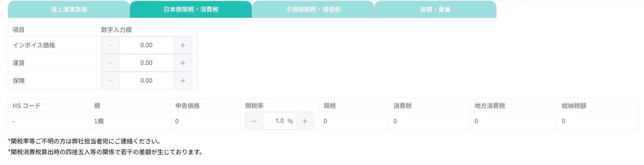Select the 地方消費税 value 0 cell
This screenshot has width=644, height=165.
click(514, 121)
